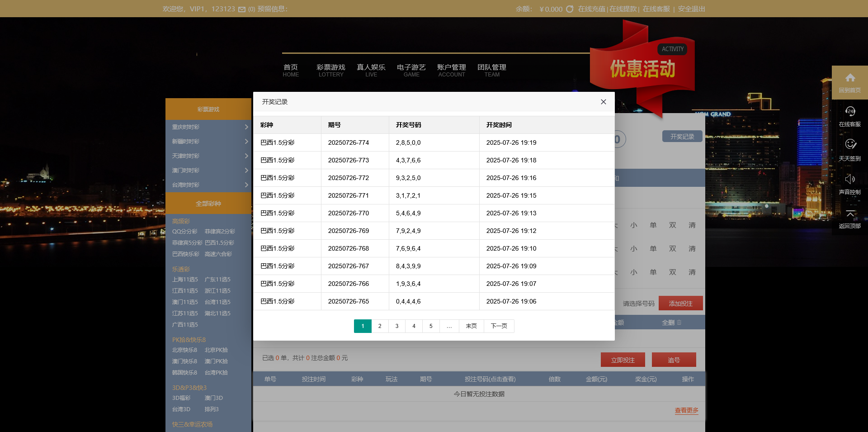Click the daily sign-in smiley icon
This screenshot has height=432, width=868.
pos(850,144)
